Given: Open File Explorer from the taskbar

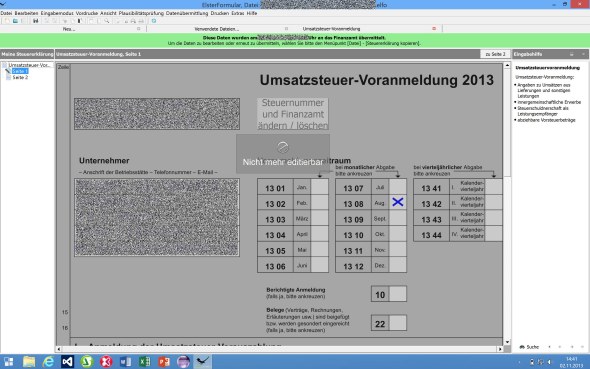Looking at the screenshot, I should 29,362.
